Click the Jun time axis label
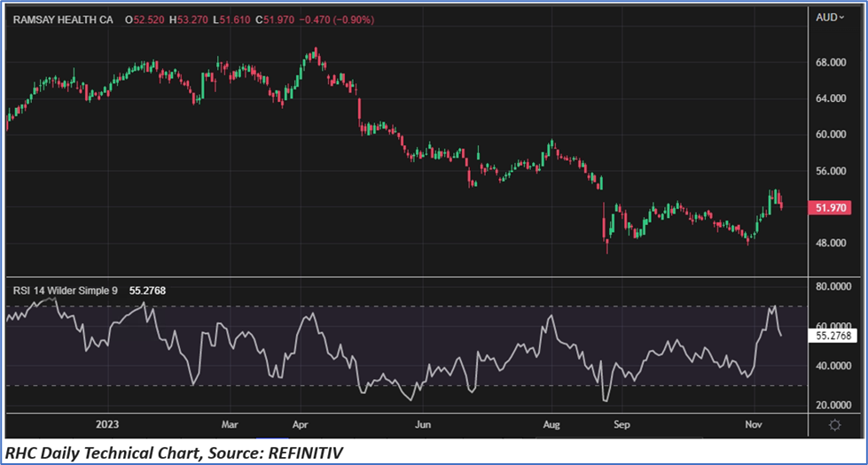Viewport: 868px width, 465px height. point(423,424)
